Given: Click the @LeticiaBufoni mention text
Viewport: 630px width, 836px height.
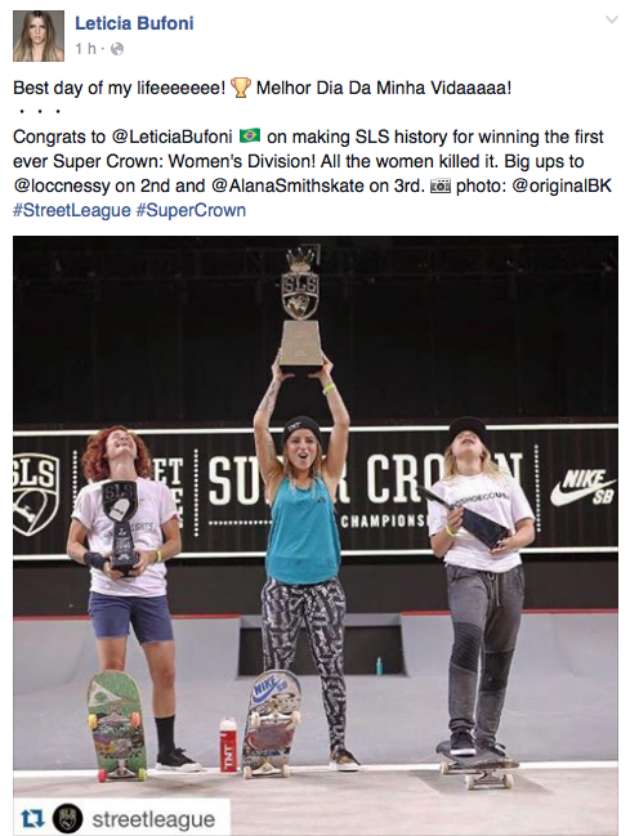Looking at the screenshot, I should [x=172, y=137].
